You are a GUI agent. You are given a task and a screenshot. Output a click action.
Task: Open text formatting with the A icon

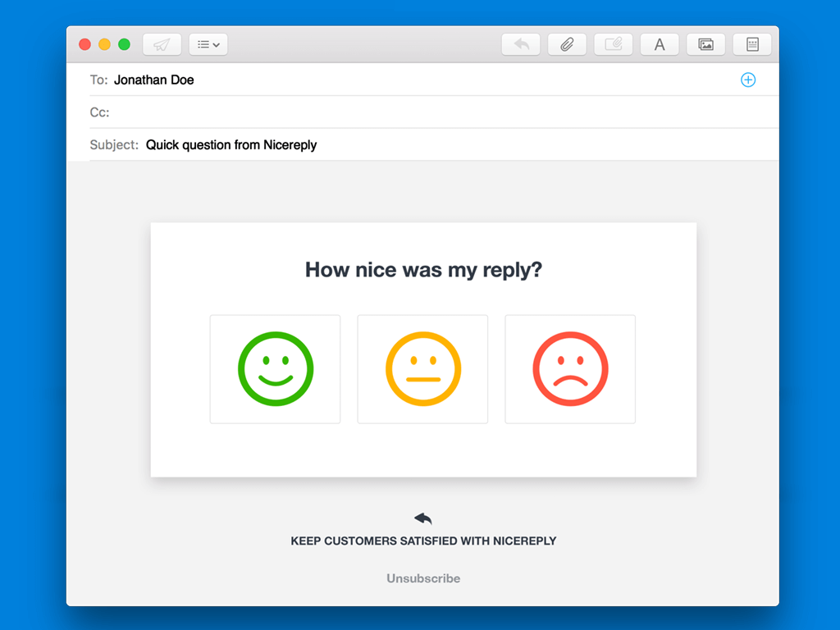(660, 44)
